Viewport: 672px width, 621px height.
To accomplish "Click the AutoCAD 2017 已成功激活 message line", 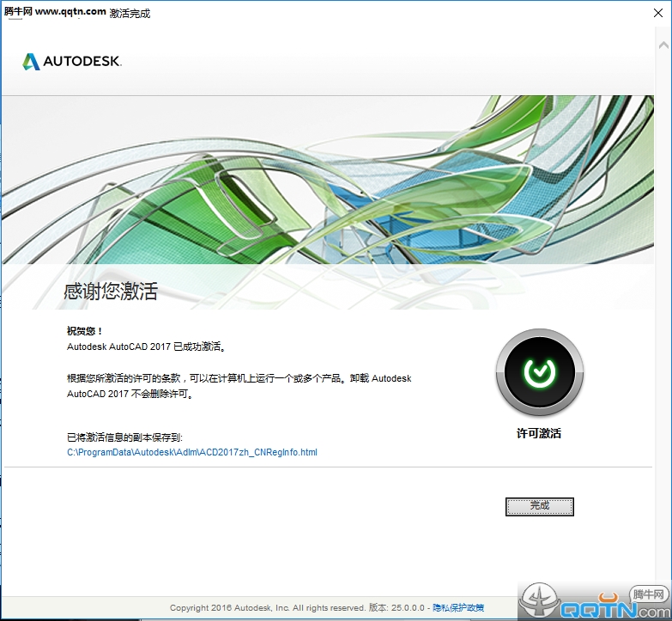I will 146,347.
